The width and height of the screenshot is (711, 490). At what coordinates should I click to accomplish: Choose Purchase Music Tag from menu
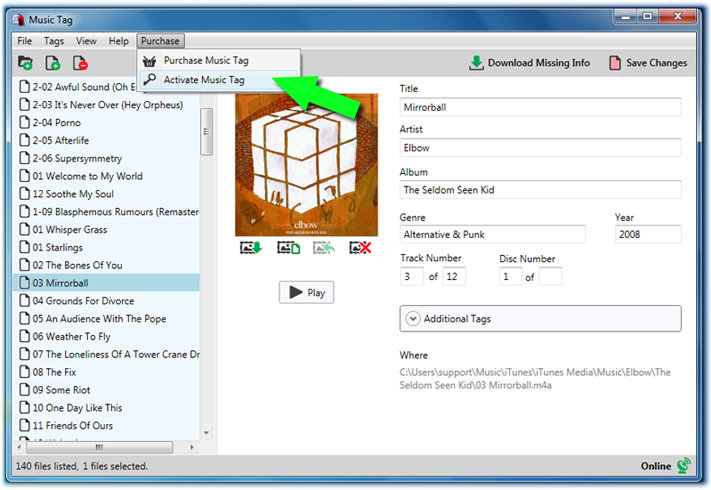pos(219,60)
